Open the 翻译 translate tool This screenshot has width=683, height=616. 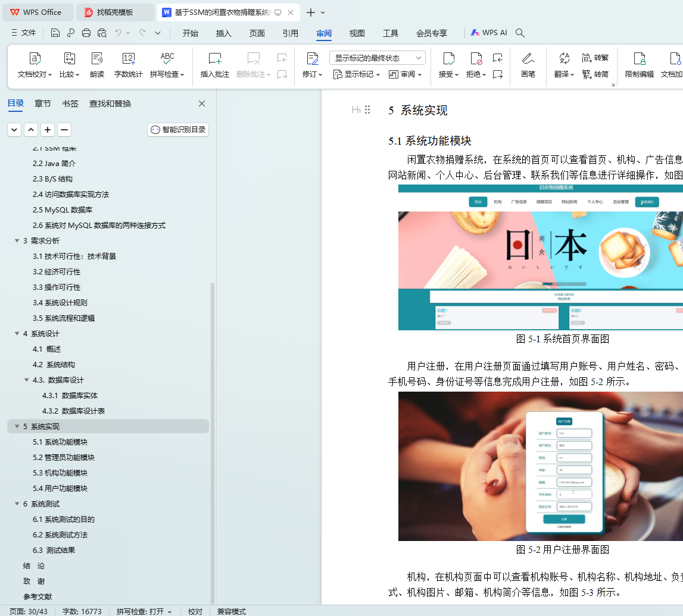pos(564,65)
